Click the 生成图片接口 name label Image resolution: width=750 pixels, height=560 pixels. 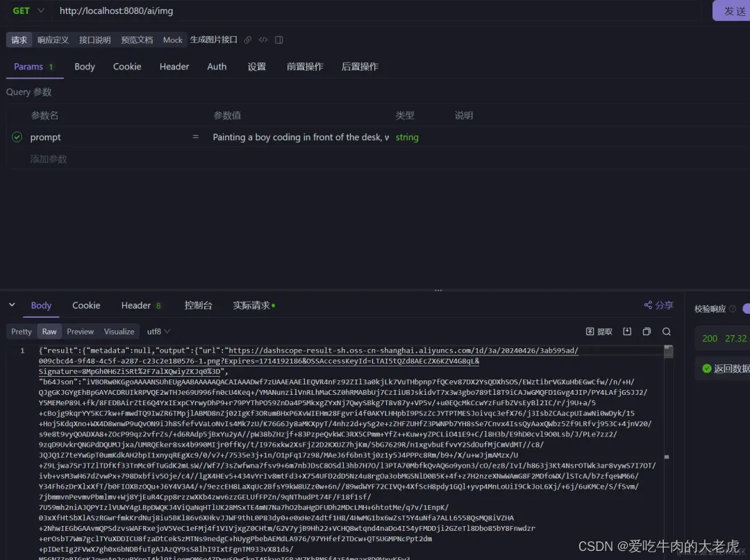(x=213, y=40)
